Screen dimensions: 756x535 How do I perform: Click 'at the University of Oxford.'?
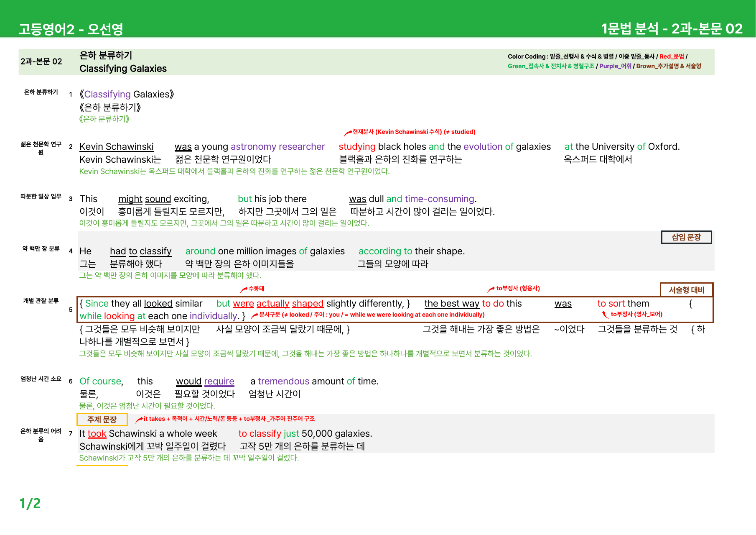(622, 146)
